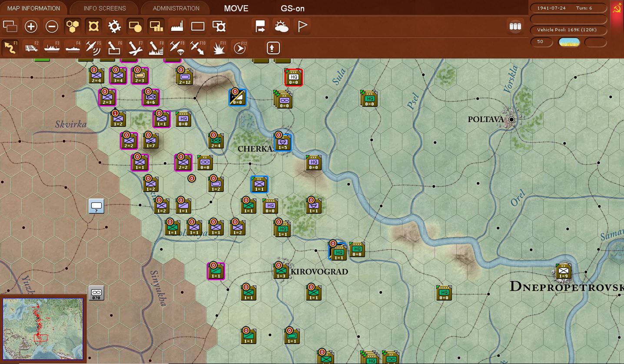Open the weather sun-cloud icon

point(281,26)
